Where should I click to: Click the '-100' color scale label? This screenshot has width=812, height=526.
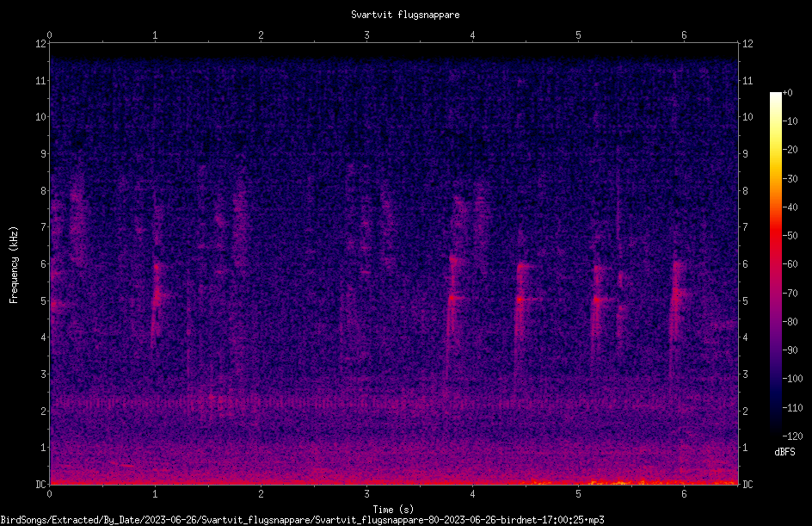[x=792, y=379]
